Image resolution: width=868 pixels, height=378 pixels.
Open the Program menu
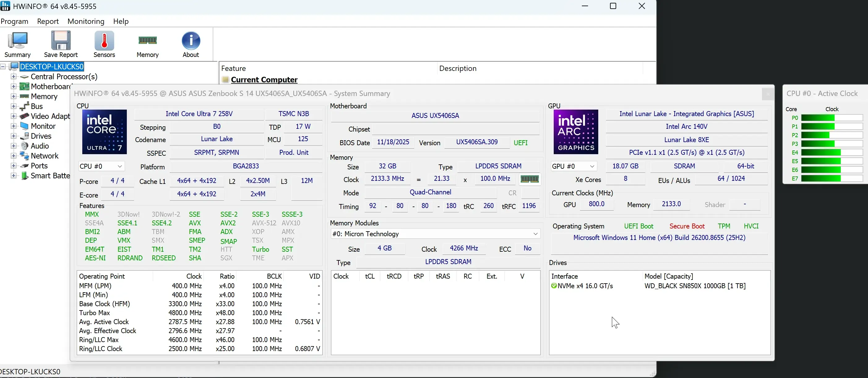click(x=15, y=21)
